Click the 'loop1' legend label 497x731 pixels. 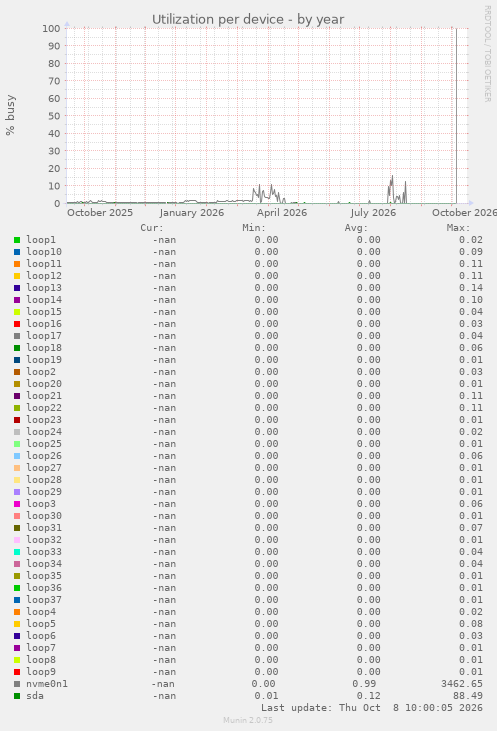coord(41,240)
